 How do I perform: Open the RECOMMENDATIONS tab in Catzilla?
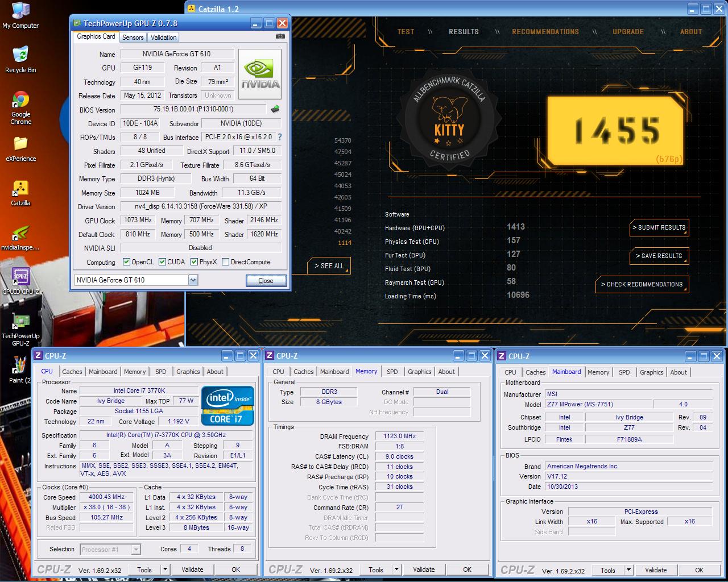pos(545,32)
